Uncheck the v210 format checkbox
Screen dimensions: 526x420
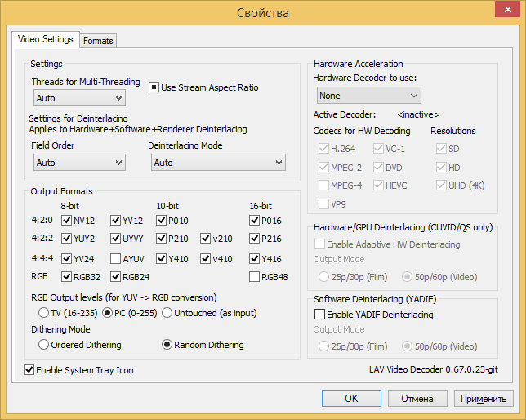pos(205,239)
